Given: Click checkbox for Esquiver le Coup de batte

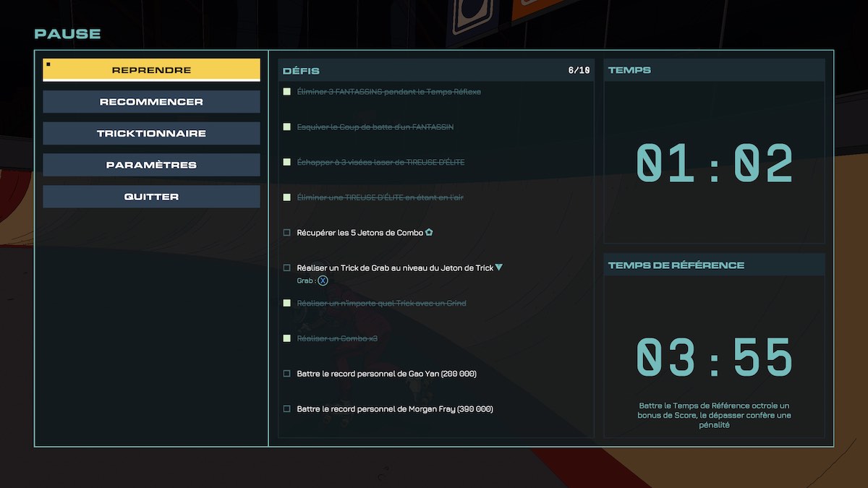Looking at the screenshot, I should [287, 127].
